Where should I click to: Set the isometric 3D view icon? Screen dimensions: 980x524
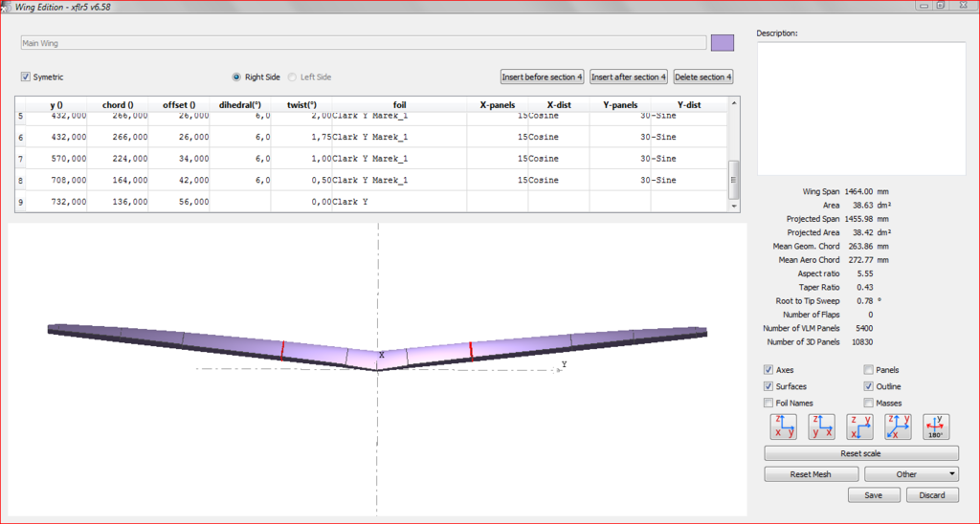pos(898,426)
